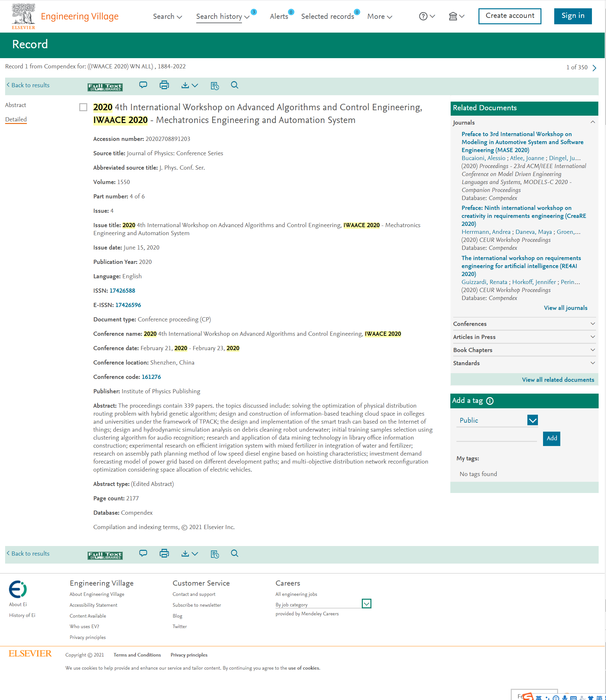Open Selected records in navigation

(x=327, y=16)
